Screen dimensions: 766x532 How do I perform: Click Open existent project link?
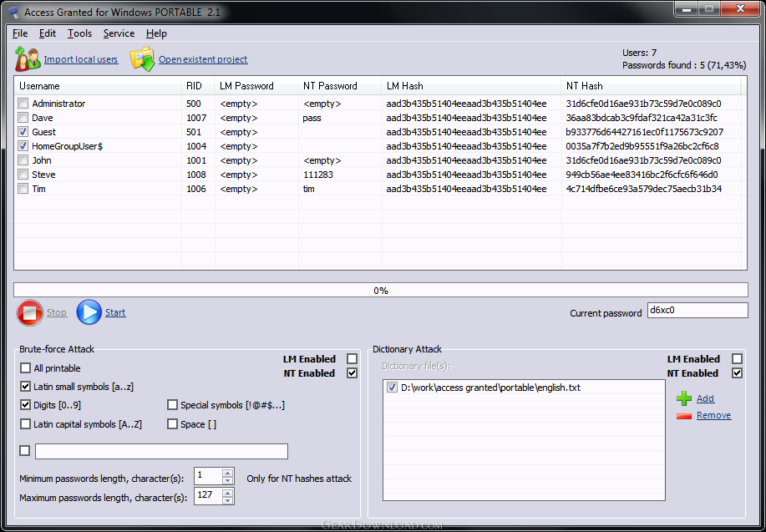(203, 59)
